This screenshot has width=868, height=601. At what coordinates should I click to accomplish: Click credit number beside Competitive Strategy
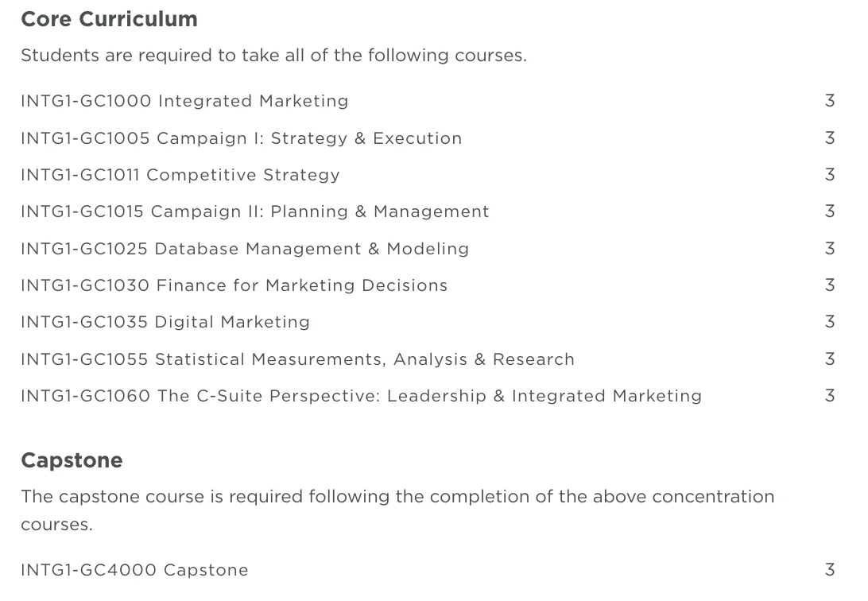coord(830,175)
